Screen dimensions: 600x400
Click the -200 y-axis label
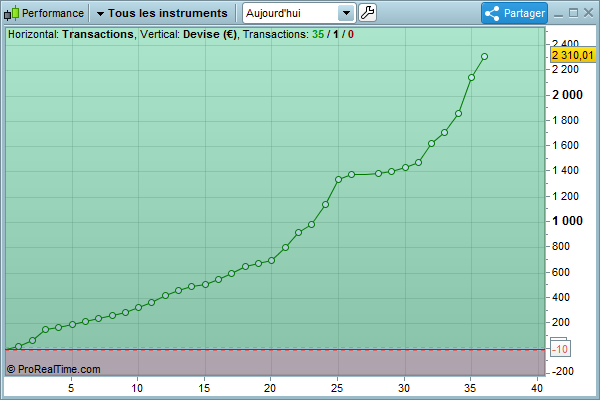[x=562, y=371]
